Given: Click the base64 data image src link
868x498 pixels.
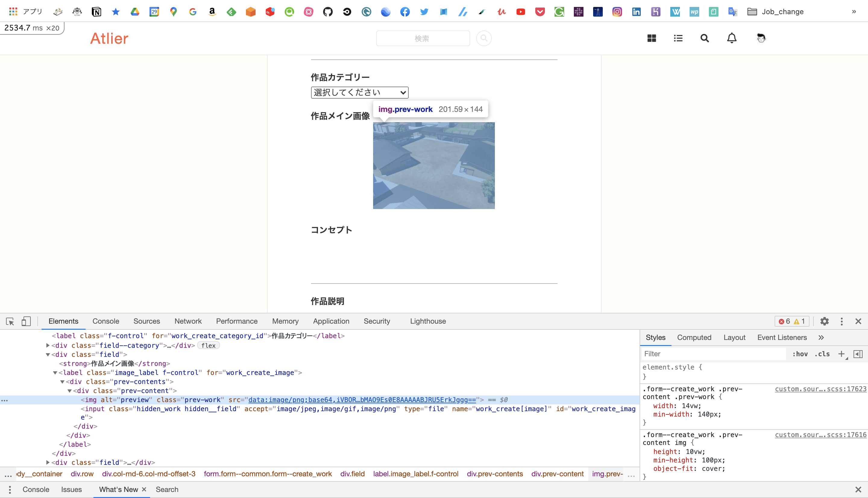Looking at the screenshot, I should pyautogui.click(x=362, y=399).
